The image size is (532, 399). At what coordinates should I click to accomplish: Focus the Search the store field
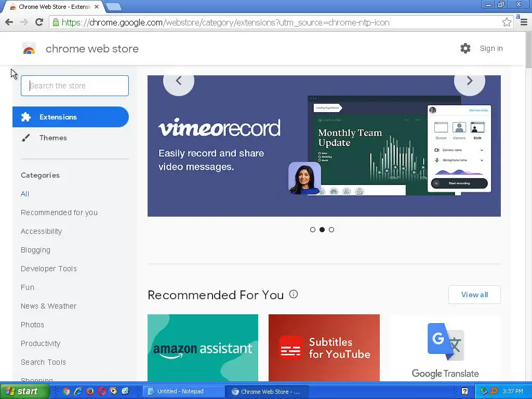coord(75,86)
